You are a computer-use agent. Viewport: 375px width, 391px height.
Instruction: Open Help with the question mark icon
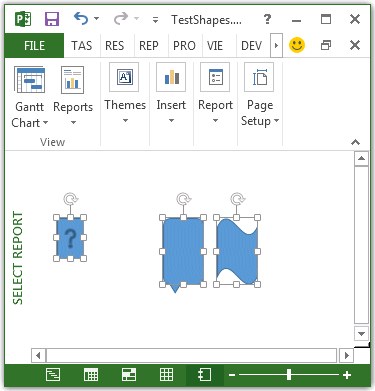(x=267, y=19)
